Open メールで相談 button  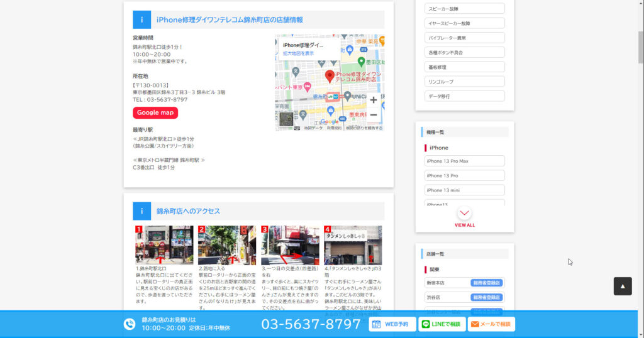coord(491,324)
